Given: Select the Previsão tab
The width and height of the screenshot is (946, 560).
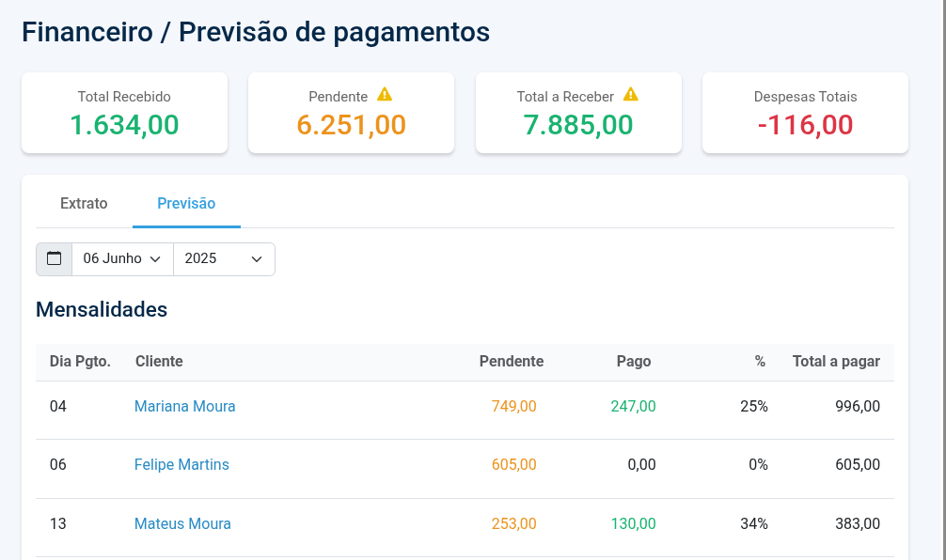Looking at the screenshot, I should tap(186, 203).
